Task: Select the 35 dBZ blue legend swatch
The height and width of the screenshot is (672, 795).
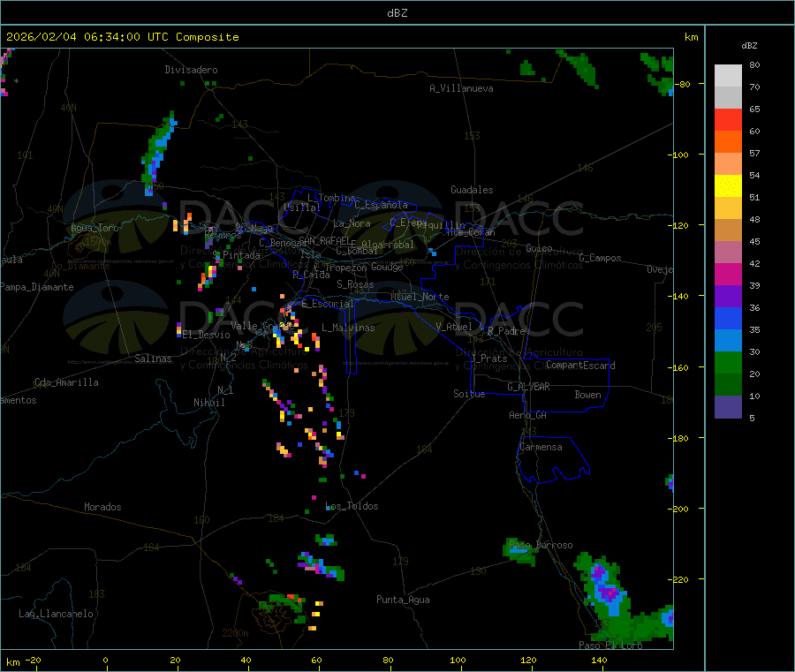Action: (728, 318)
